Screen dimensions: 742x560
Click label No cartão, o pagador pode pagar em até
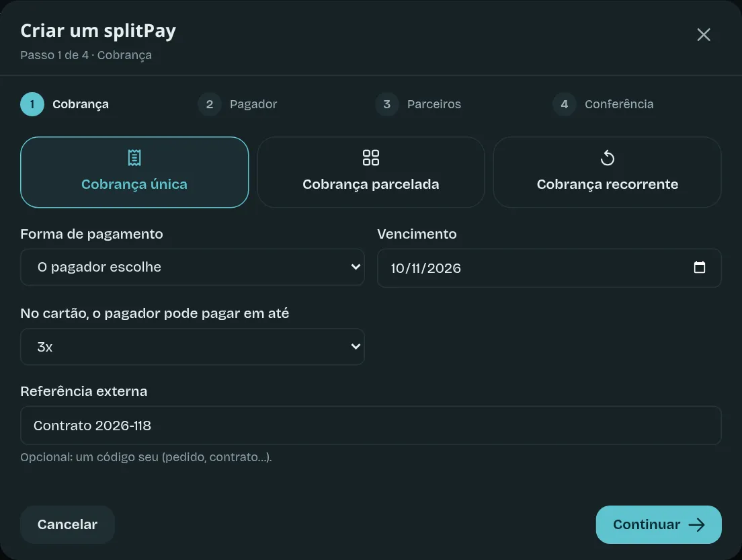tap(155, 313)
